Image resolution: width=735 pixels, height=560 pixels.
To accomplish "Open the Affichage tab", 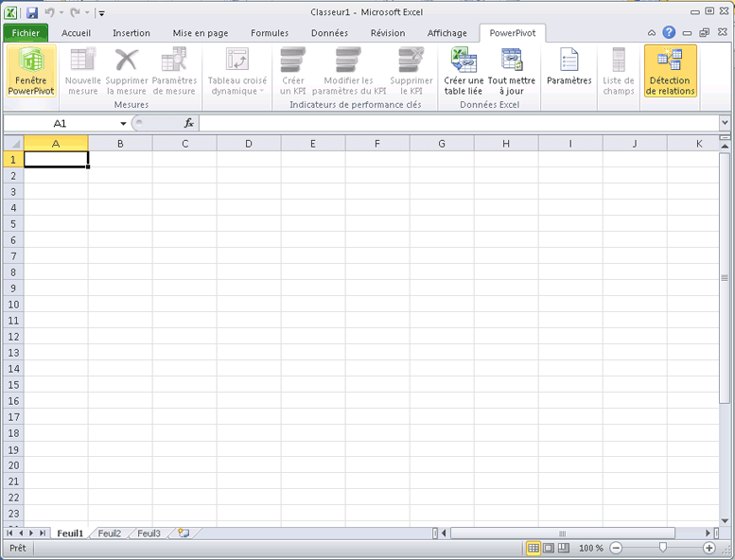I will [447, 33].
